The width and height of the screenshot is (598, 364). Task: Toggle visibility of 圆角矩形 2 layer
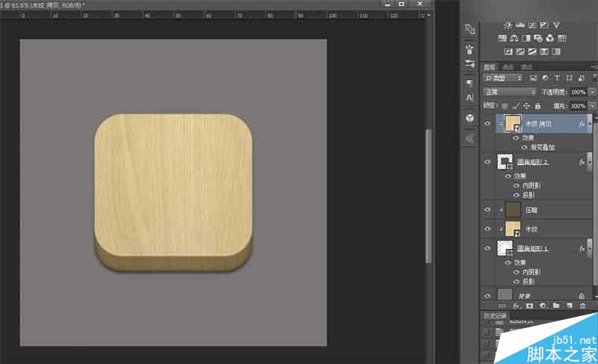[487, 162]
